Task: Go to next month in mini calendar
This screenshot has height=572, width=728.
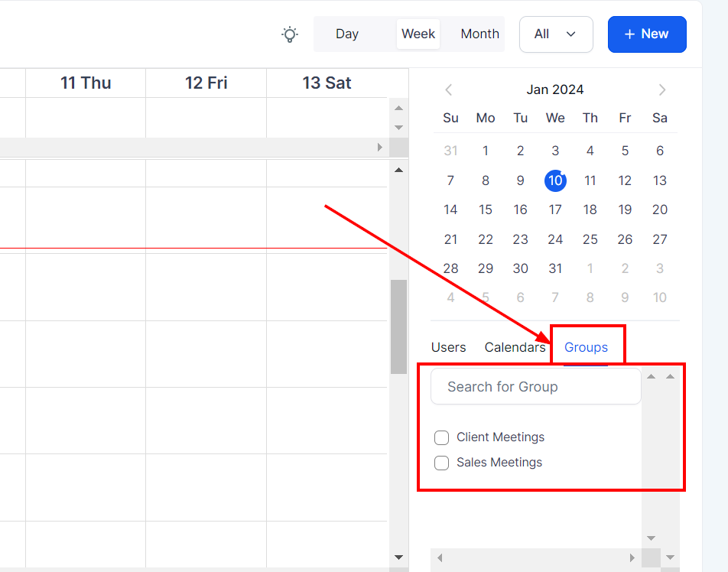Action: pyautogui.click(x=662, y=89)
